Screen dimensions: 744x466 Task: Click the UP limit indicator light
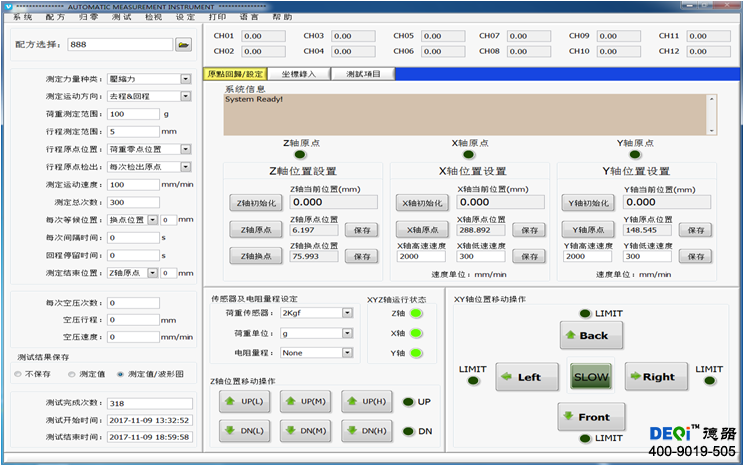(408, 402)
